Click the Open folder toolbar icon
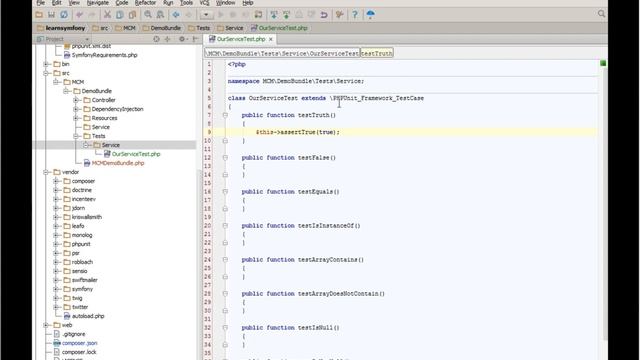Viewport: 640px width, 360px height. (x=39, y=15)
